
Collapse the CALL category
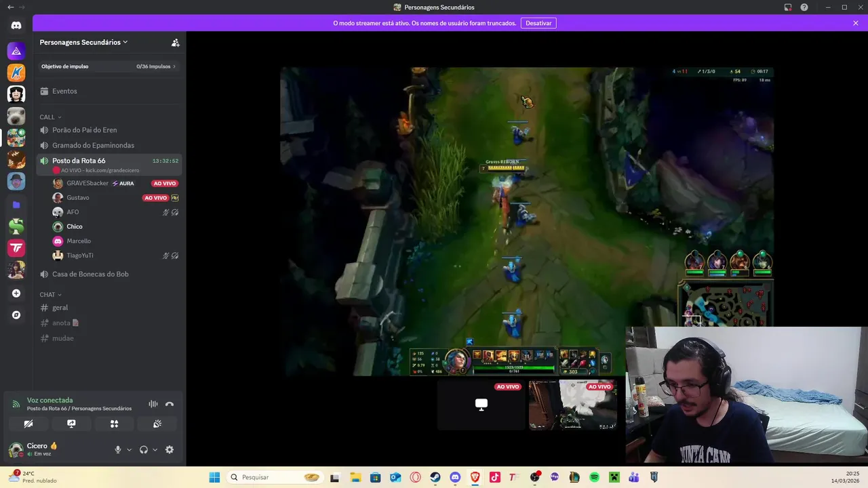click(50, 117)
